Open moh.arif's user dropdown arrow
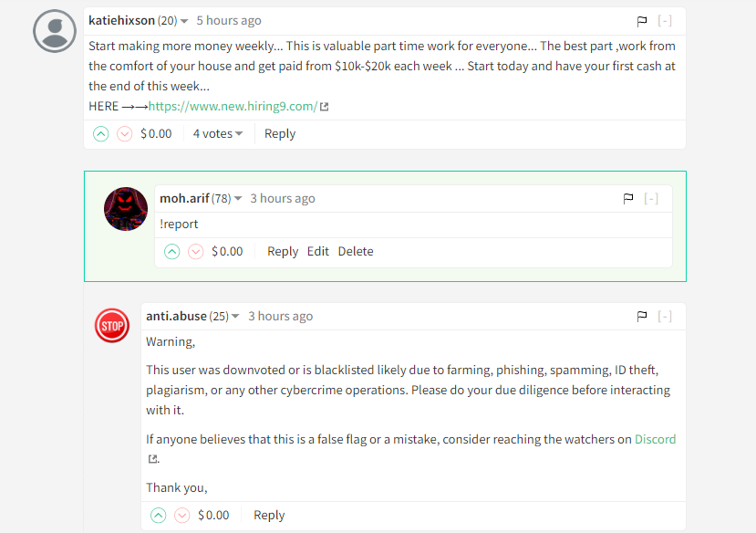The image size is (756, 533). pos(238,199)
